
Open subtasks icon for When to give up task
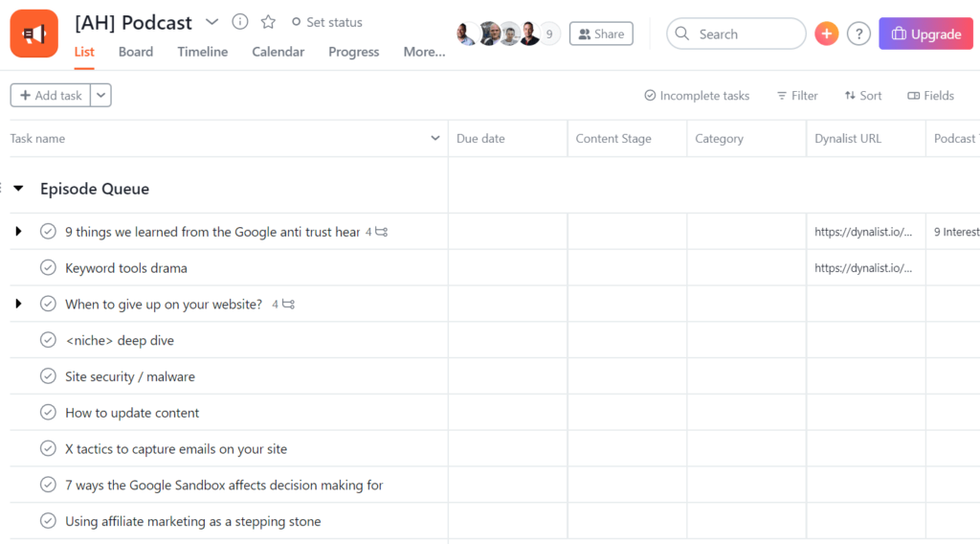pos(288,305)
